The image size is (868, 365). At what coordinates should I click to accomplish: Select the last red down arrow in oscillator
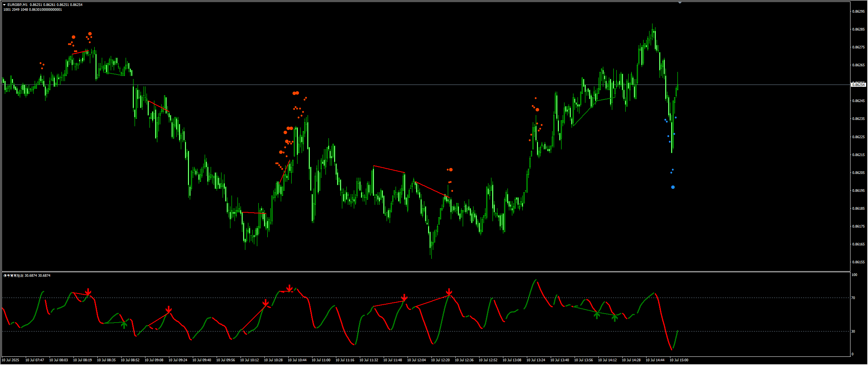pyautogui.click(x=449, y=292)
